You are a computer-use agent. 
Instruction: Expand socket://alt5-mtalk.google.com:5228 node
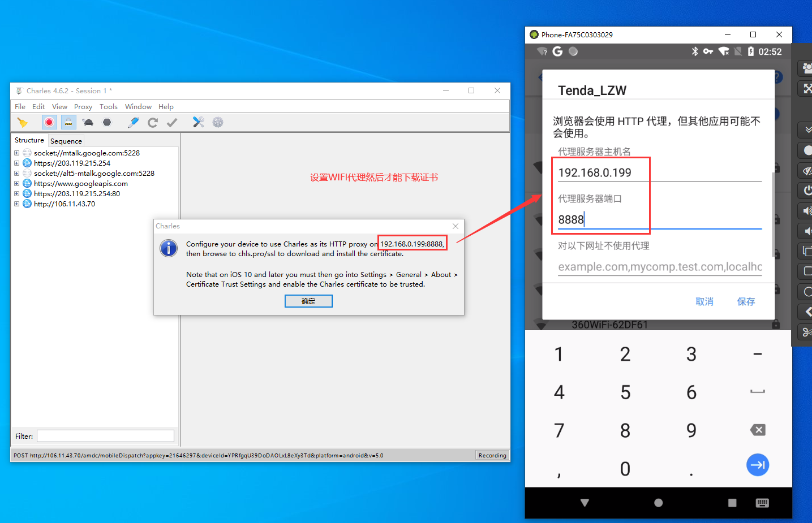tap(16, 174)
